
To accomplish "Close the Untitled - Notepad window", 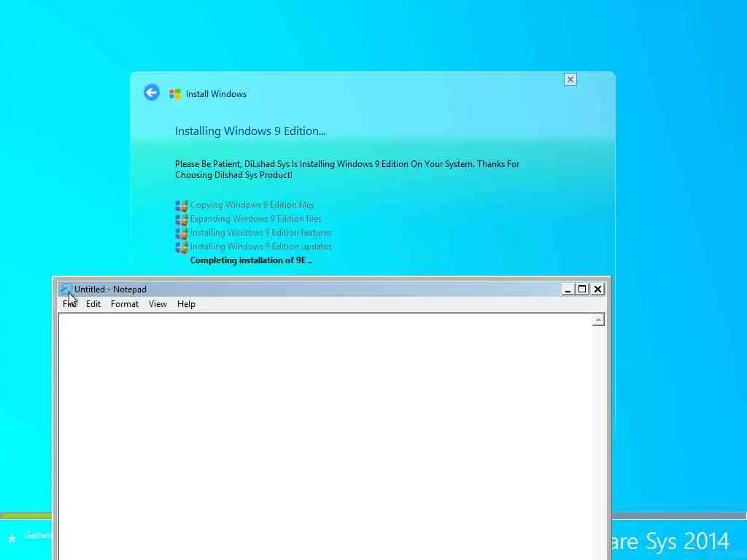I will point(597,289).
